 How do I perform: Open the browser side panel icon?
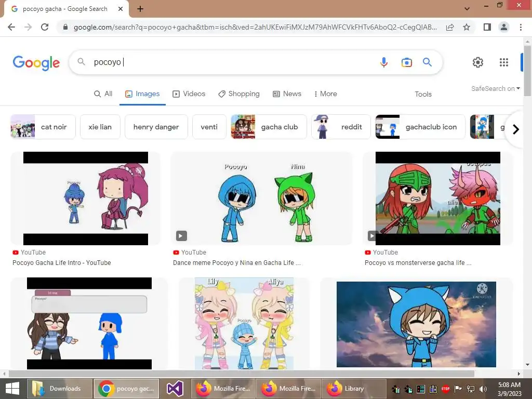point(487,27)
